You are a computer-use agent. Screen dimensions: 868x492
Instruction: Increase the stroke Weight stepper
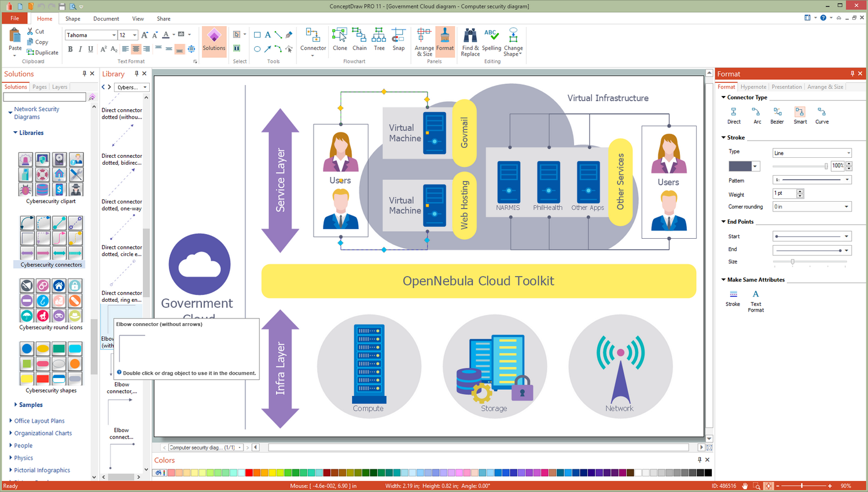(x=800, y=191)
